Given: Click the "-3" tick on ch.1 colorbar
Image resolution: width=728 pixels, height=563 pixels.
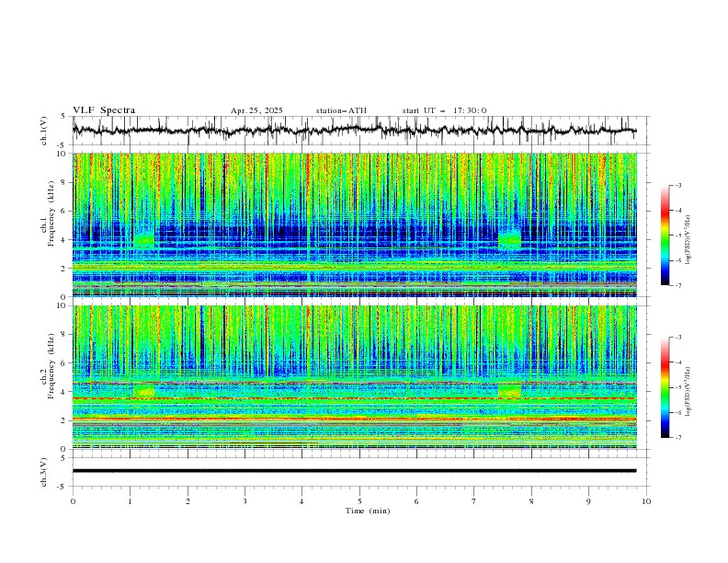Looking at the screenshot, I should pyautogui.click(x=678, y=185).
